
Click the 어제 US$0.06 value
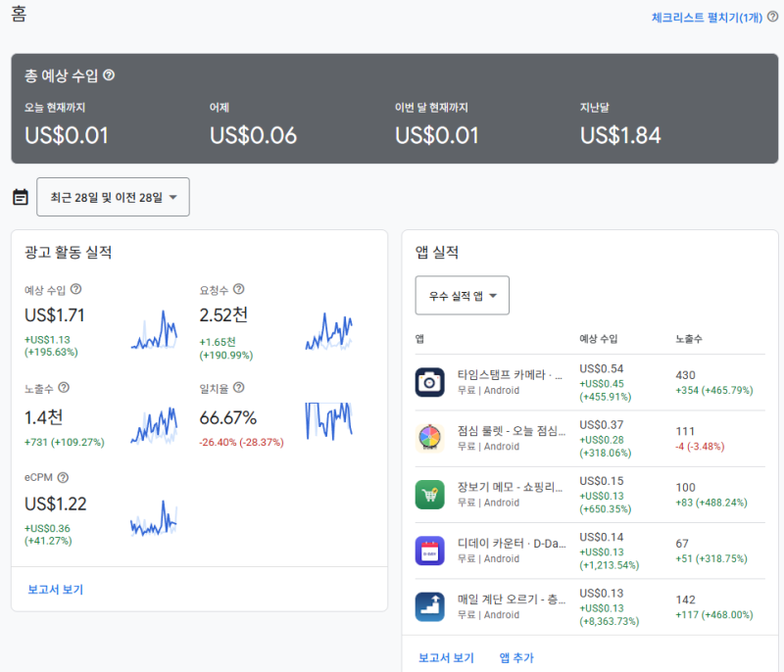(x=254, y=135)
